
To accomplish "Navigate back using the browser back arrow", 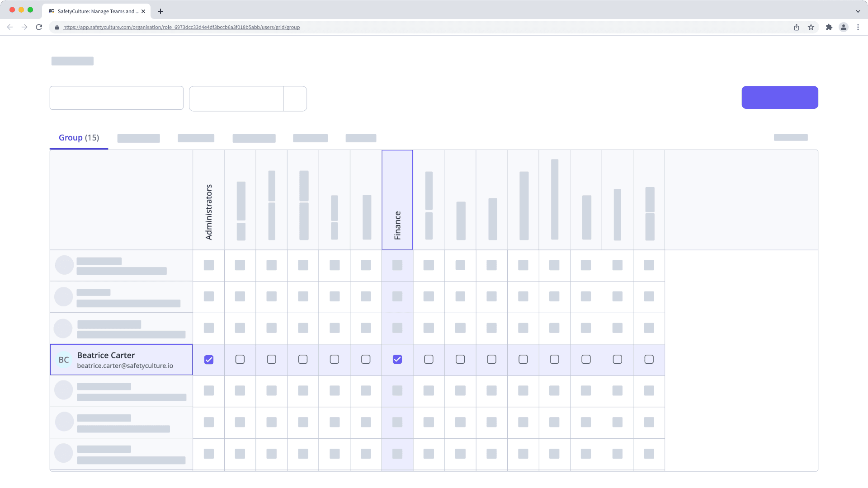I will pos(10,27).
